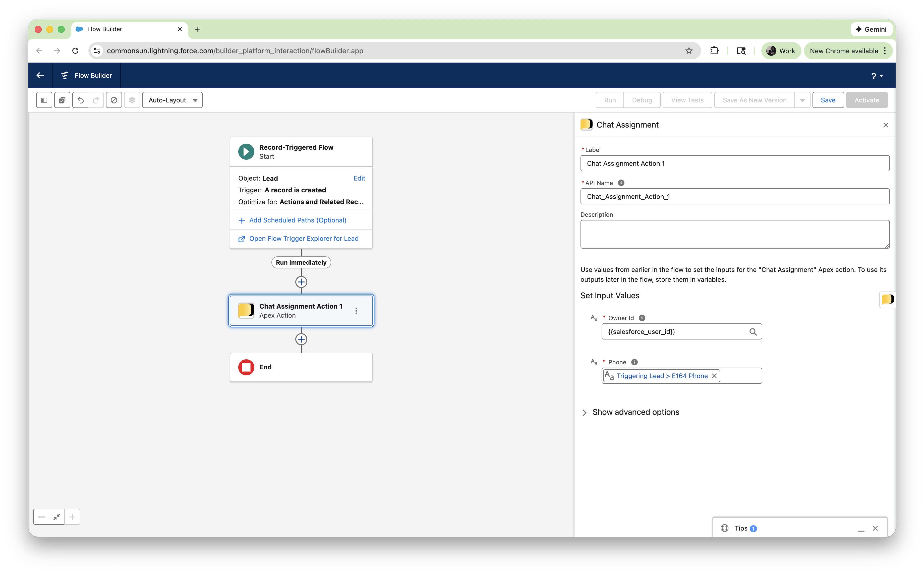
Task: Search resources in Owner Id field
Action: tap(753, 332)
